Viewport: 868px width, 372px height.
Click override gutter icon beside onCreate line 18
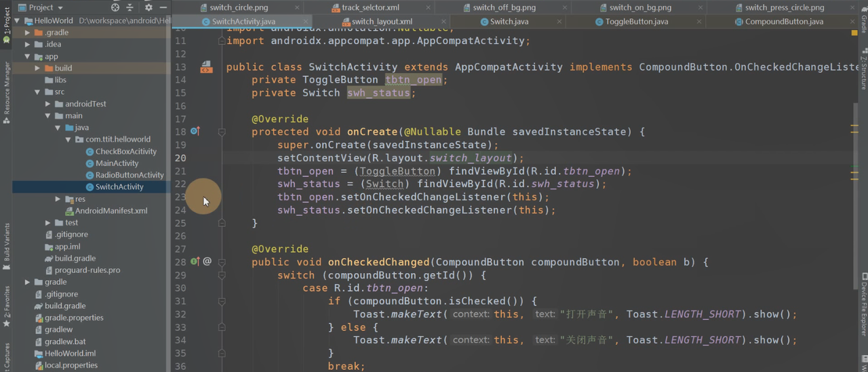195,131
